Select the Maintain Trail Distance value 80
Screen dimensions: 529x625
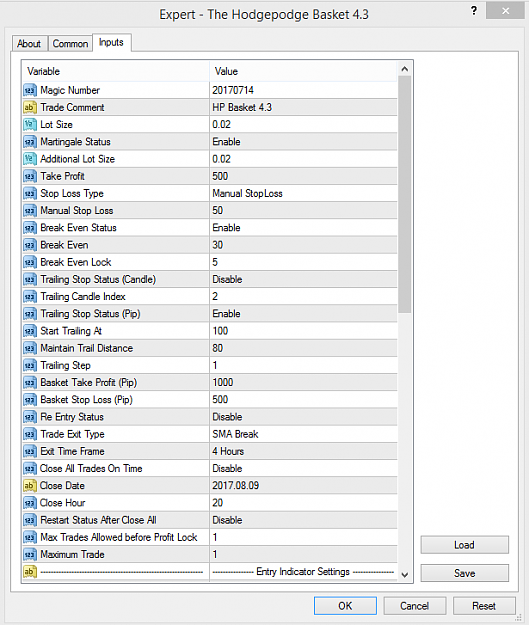[x=303, y=348]
